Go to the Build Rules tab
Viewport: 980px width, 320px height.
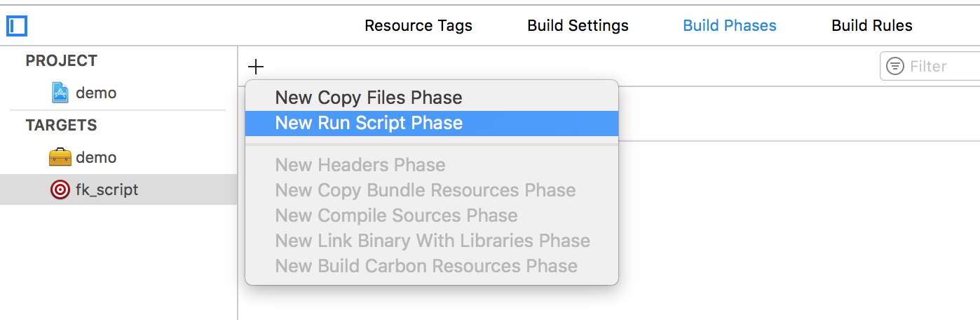coord(871,26)
